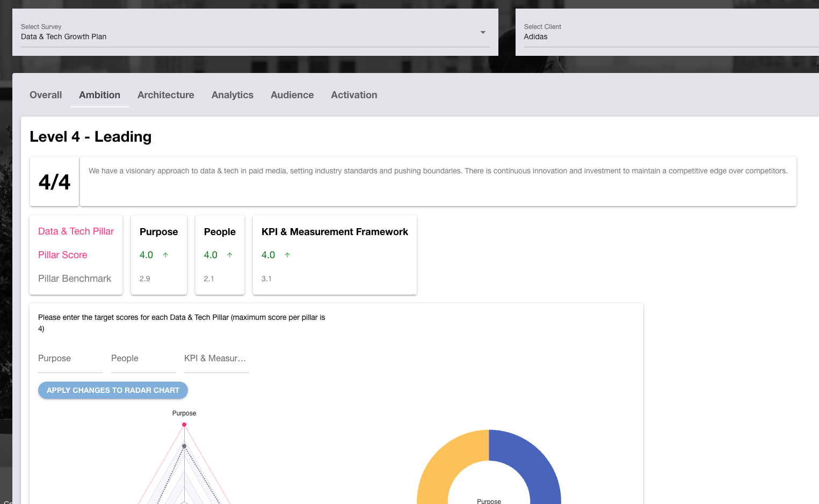The height and width of the screenshot is (504, 819).
Task: Click the People card heading
Action: coord(220,232)
